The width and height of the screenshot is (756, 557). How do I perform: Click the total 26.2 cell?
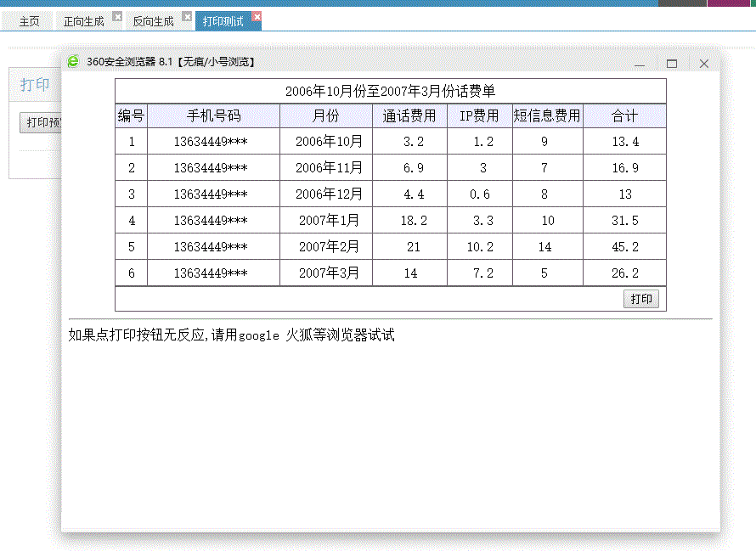click(625, 273)
